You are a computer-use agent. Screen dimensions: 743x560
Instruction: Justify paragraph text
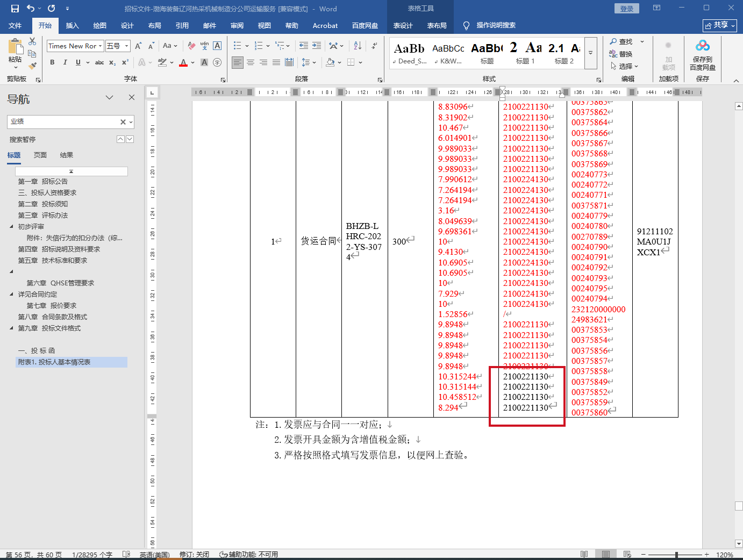pyautogui.click(x=276, y=62)
